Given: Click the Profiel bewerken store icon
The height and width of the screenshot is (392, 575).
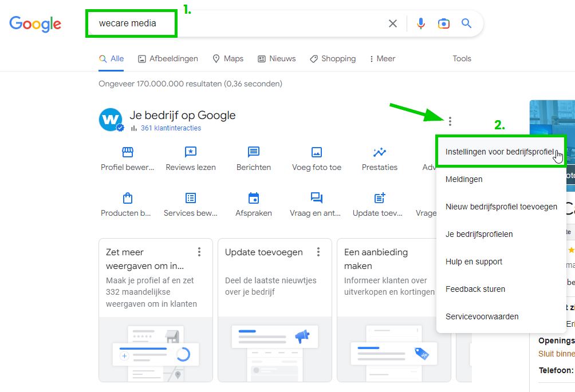Looking at the screenshot, I should click(128, 152).
